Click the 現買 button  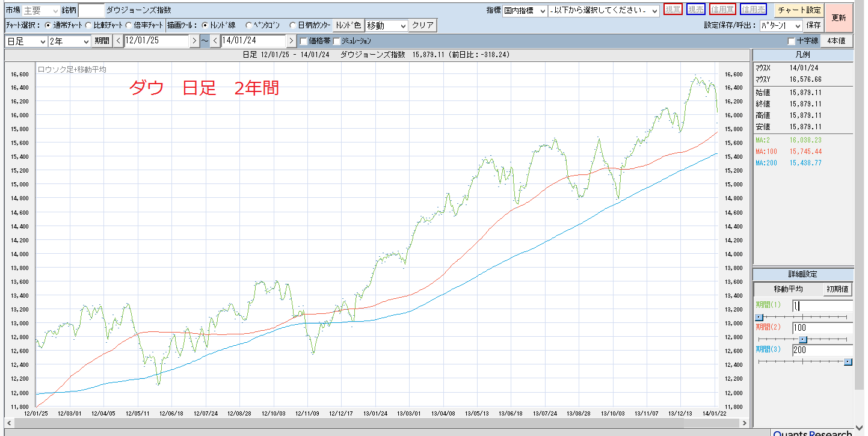[x=673, y=10]
